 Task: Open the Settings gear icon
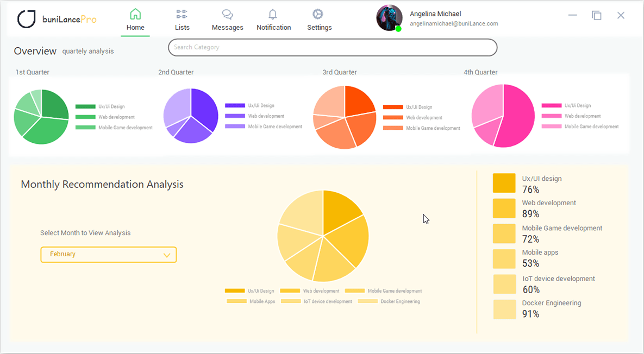[319, 14]
